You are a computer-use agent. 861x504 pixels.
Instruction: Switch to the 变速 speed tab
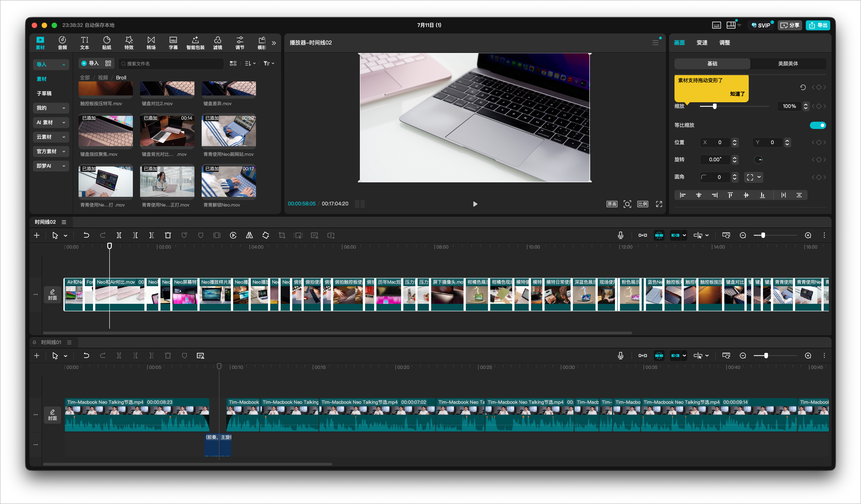[x=702, y=43]
